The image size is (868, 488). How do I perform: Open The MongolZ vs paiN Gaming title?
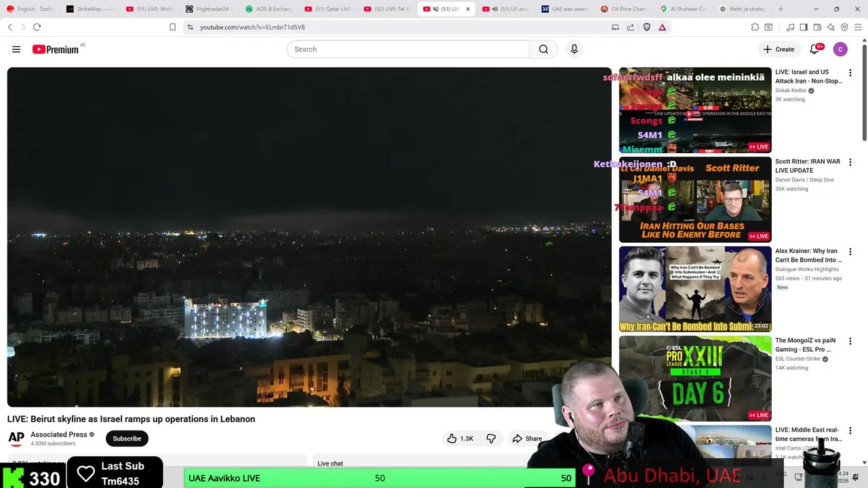(x=805, y=345)
